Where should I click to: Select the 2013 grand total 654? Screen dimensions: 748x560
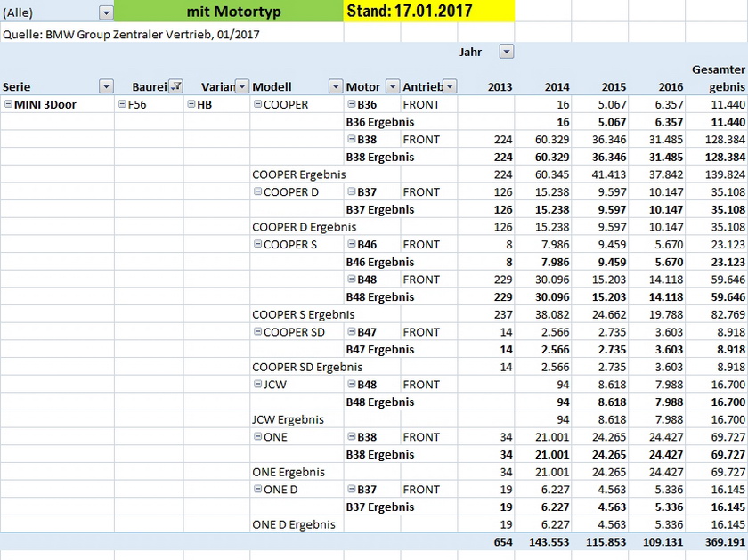click(503, 542)
